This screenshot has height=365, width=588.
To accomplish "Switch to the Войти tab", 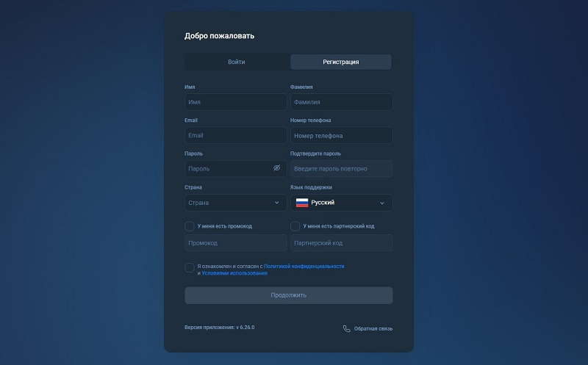I will click(x=237, y=62).
